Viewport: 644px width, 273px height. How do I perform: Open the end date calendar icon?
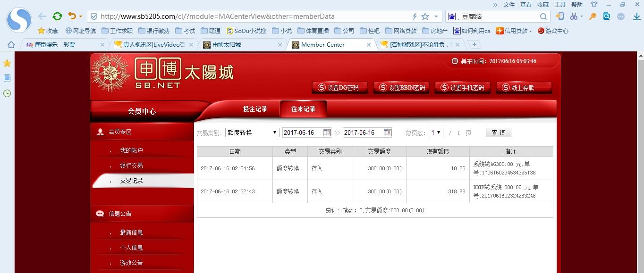tap(387, 132)
